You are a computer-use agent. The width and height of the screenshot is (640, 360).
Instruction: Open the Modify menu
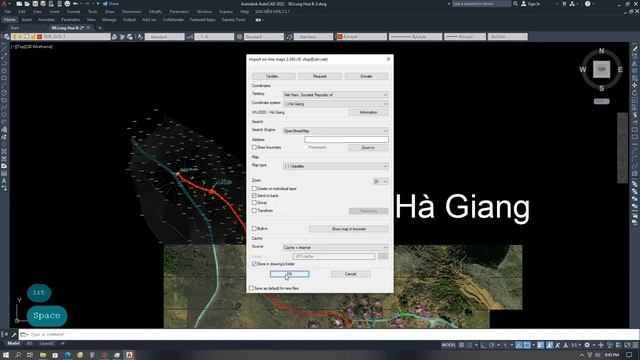tap(155, 11)
